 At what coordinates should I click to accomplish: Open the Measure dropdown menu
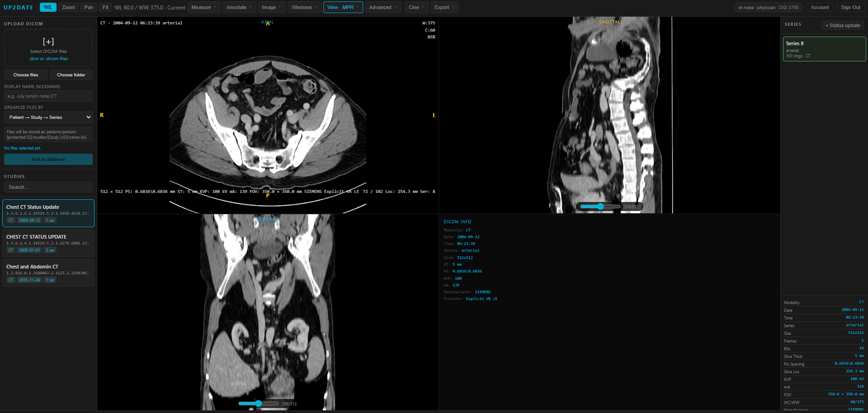coord(204,7)
